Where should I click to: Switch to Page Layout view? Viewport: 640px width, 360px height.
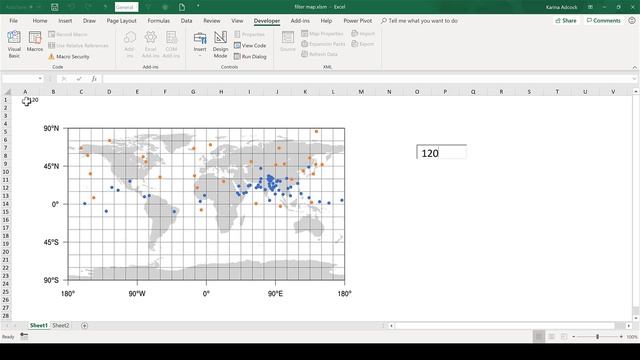(x=551, y=336)
